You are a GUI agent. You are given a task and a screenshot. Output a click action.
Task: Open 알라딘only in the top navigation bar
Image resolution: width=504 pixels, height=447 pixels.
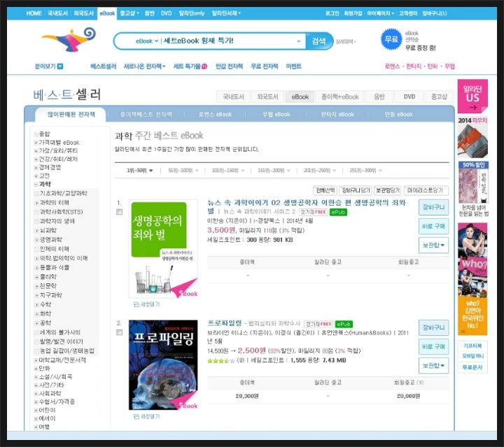[192, 13]
